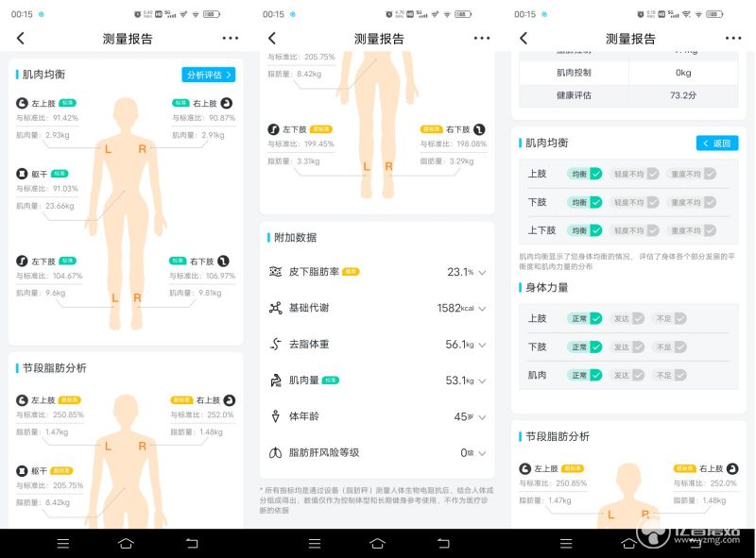
Task: Open the three-dot menu on the right screen
Action: click(733, 38)
